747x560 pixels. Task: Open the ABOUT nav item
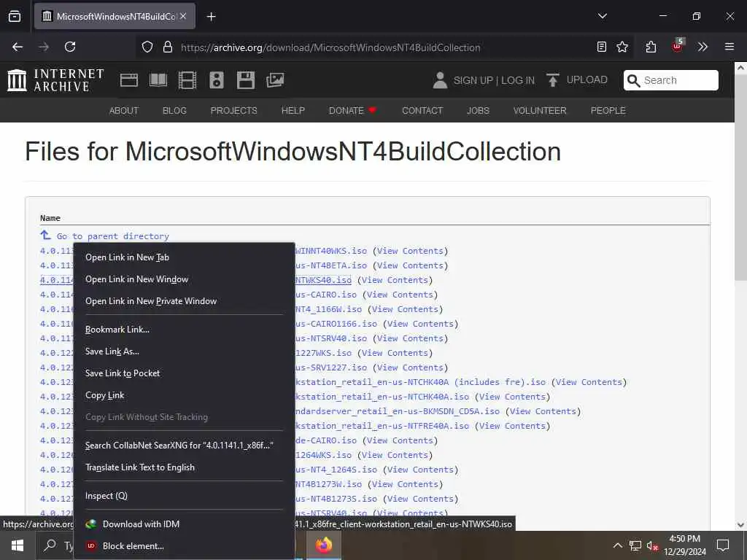pyautogui.click(x=124, y=111)
